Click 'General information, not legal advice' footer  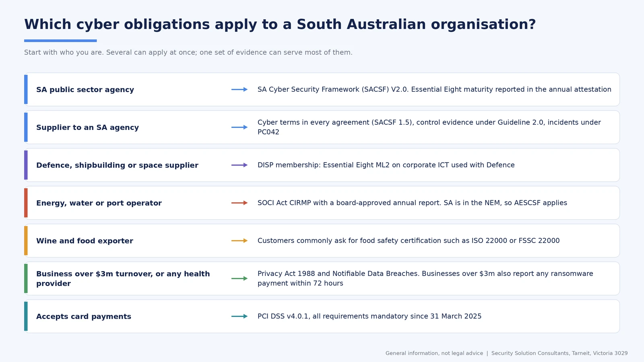tap(434, 353)
